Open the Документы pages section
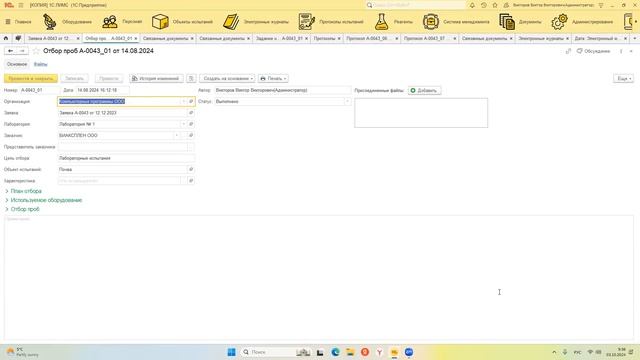 (x=520, y=22)
